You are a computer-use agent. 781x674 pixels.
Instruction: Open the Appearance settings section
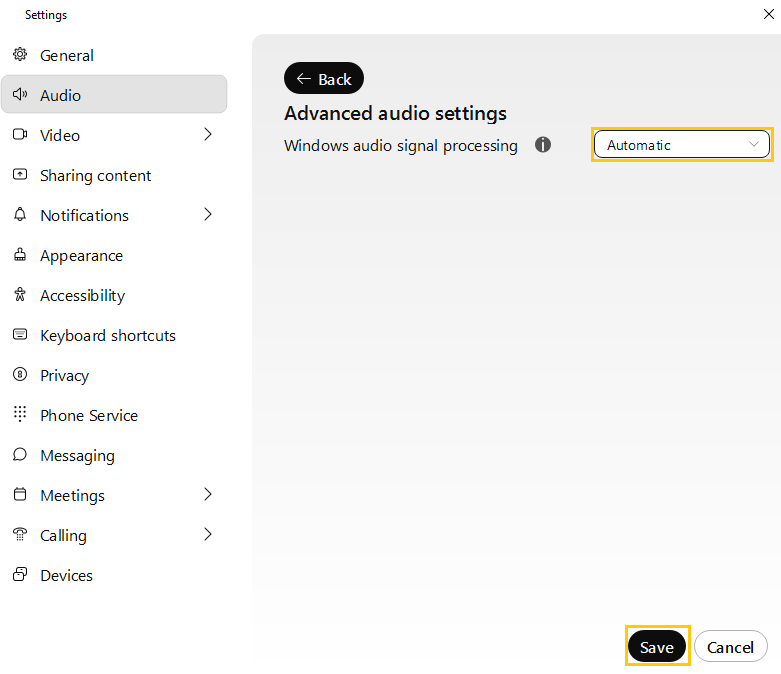pos(81,255)
